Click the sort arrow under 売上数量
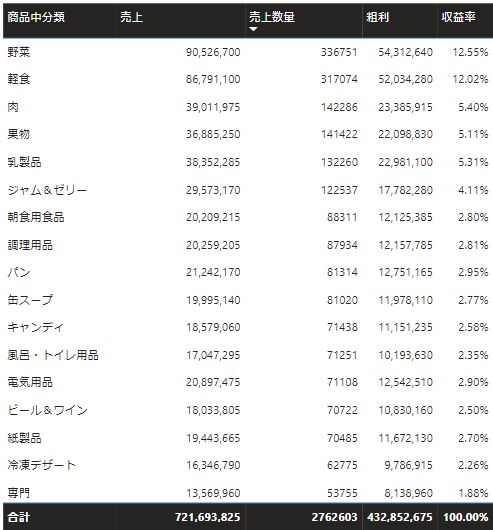 point(253,29)
